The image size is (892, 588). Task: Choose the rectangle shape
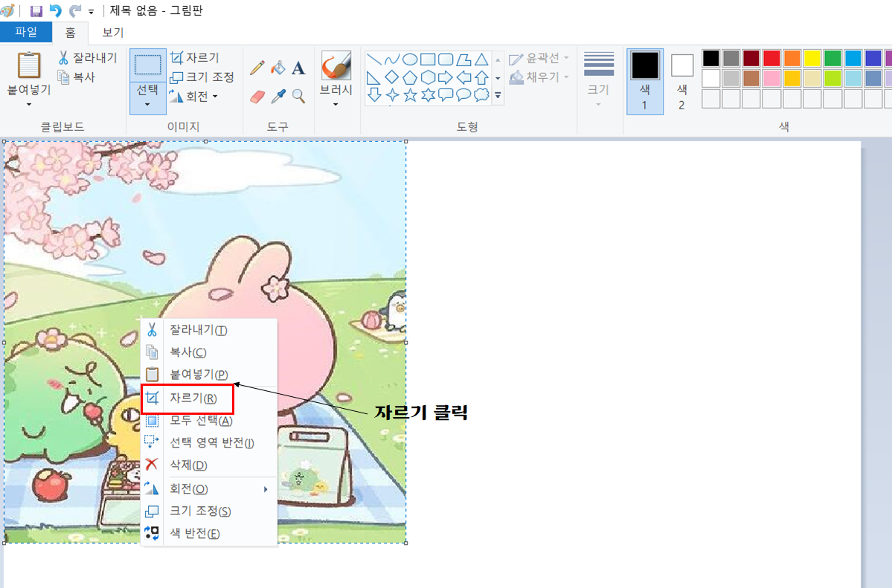pyautogui.click(x=428, y=59)
